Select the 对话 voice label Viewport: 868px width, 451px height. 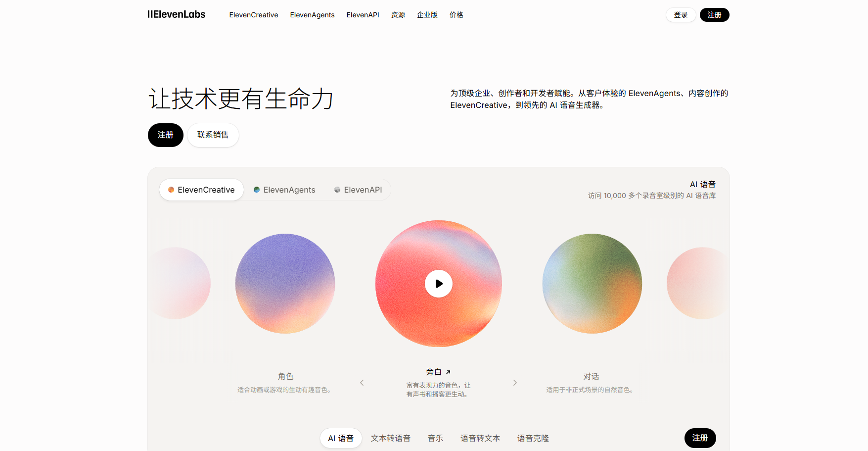pyautogui.click(x=592, y=376)
